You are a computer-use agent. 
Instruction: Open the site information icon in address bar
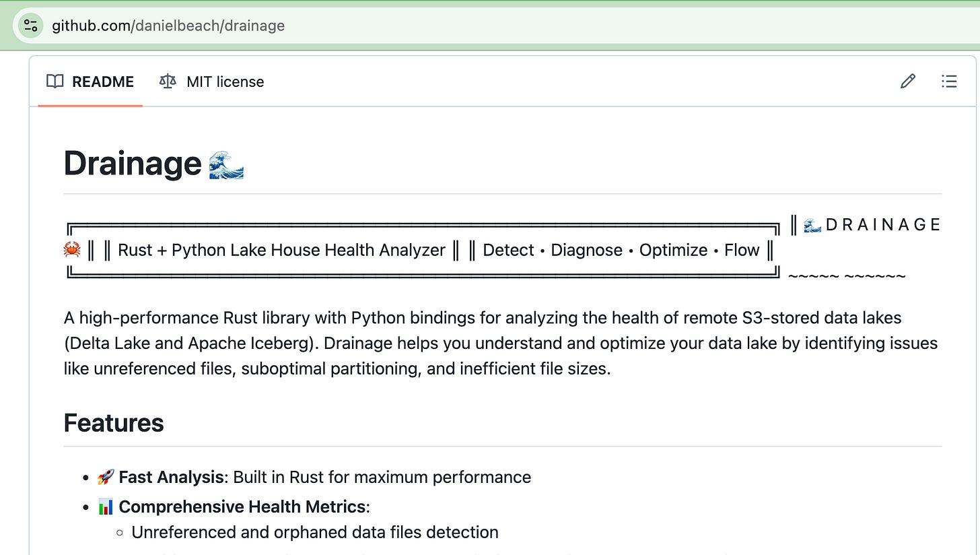coord(30,26)
